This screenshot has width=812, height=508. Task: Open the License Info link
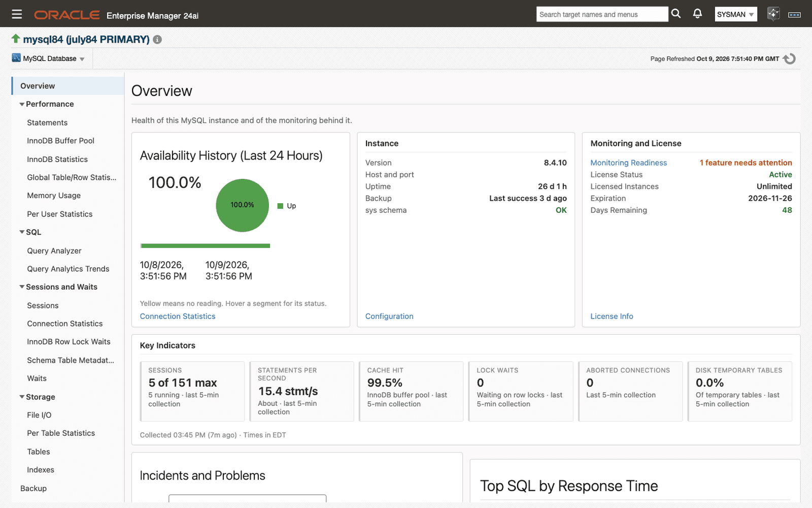[x=612, y=316]
